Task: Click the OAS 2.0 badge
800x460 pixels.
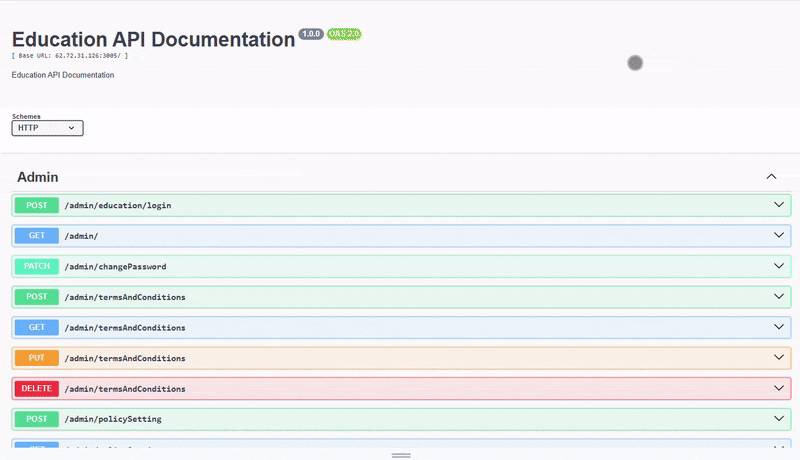Action: [344, 34]
